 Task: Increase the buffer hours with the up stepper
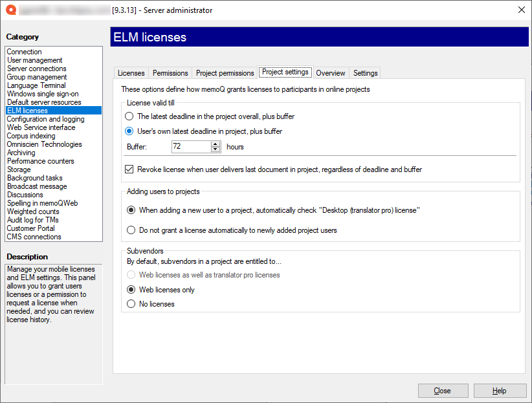216,144
